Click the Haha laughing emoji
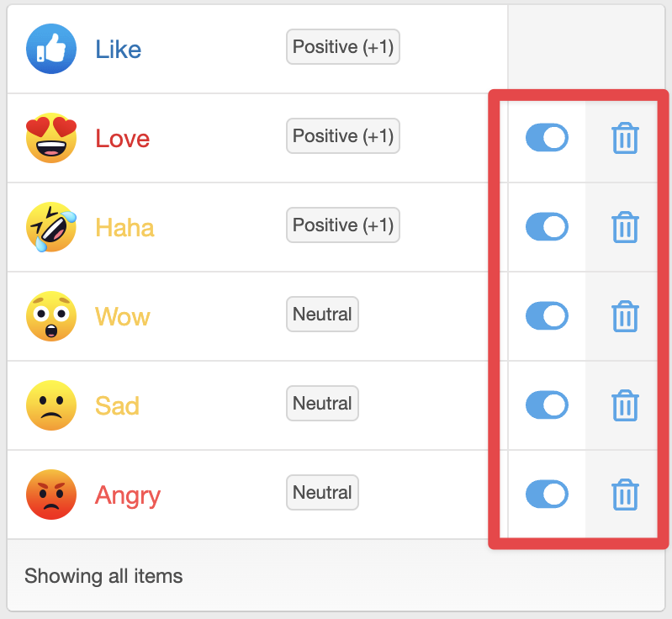Image resolution: width=672 pixels, height=619 pixels. tap(51, 227)
